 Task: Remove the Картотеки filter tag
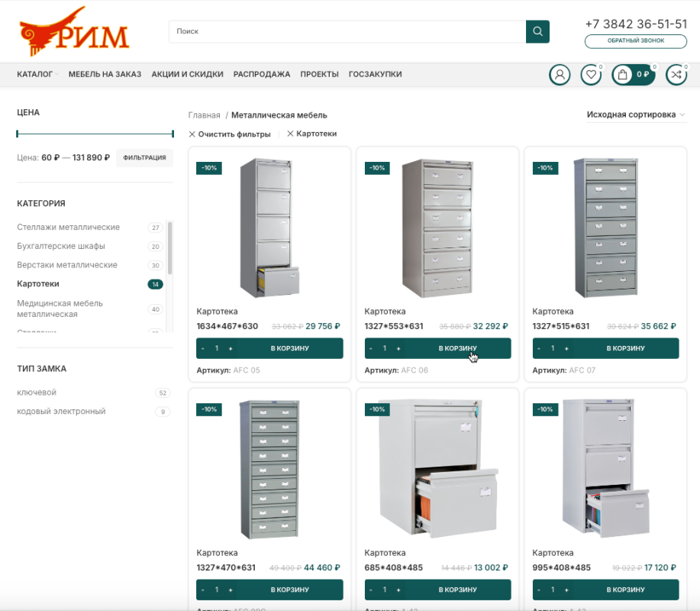(311, 134)
